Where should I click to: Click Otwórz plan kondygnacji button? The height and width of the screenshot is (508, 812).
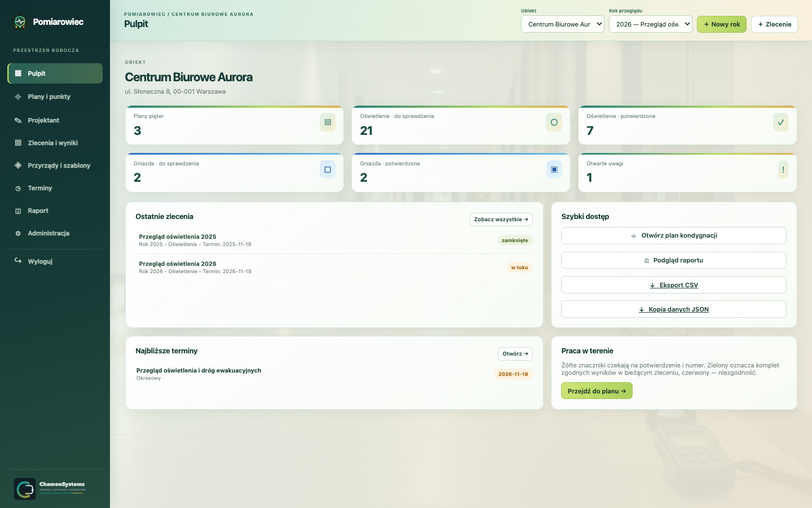674,236
